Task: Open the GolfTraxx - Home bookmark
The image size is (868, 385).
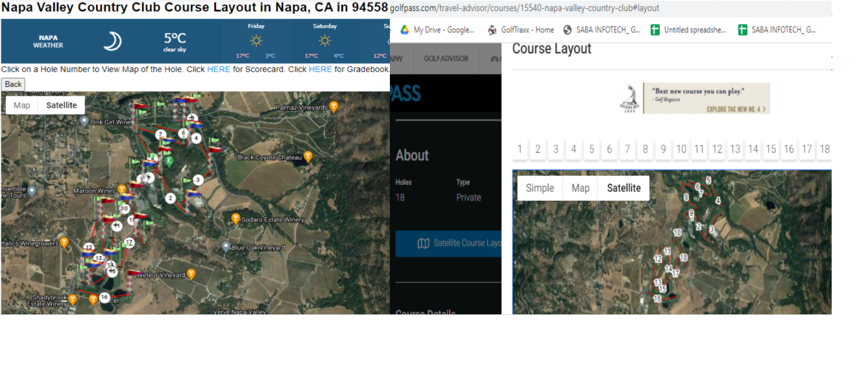Action: pos(521,30)
